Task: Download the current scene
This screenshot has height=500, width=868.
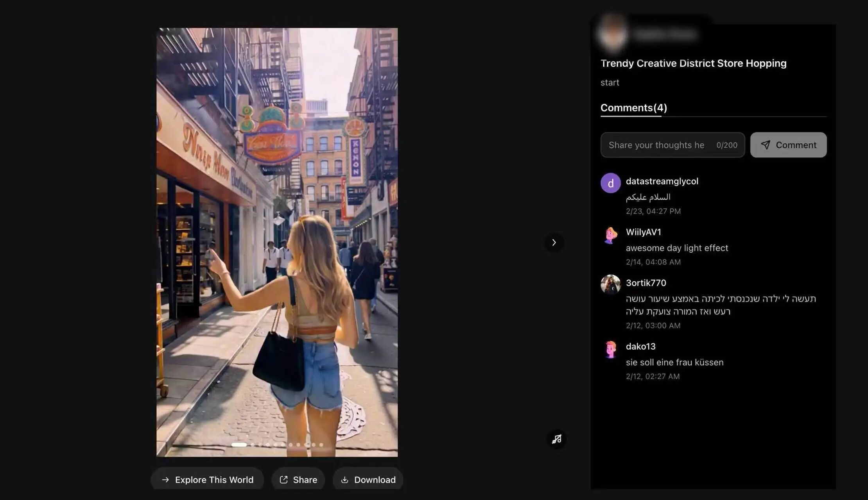Action: [368, 479]
